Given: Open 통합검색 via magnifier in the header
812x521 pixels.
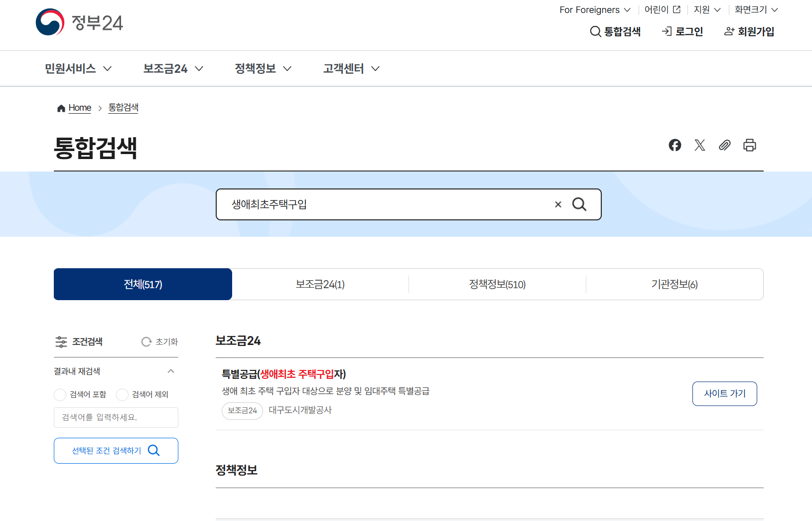Looking at the screenshot, I should (616, 31).
